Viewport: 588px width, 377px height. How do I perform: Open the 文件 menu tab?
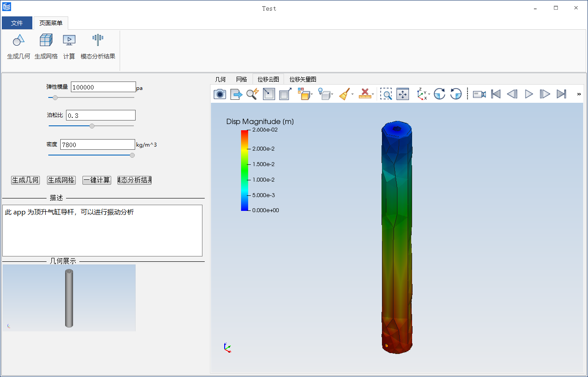click(17, 23)
